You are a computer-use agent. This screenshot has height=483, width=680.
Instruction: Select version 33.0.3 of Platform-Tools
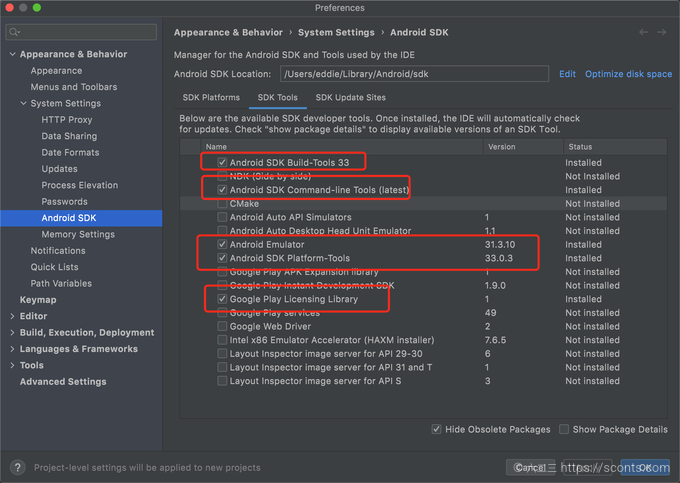coord(499,258)
